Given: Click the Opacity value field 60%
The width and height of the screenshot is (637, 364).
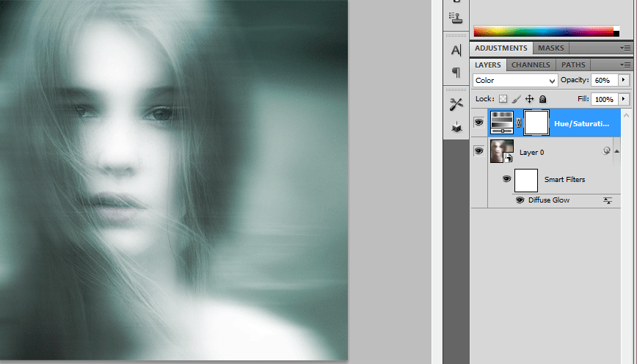Looking at the screenshot, I should click(605, 80).
